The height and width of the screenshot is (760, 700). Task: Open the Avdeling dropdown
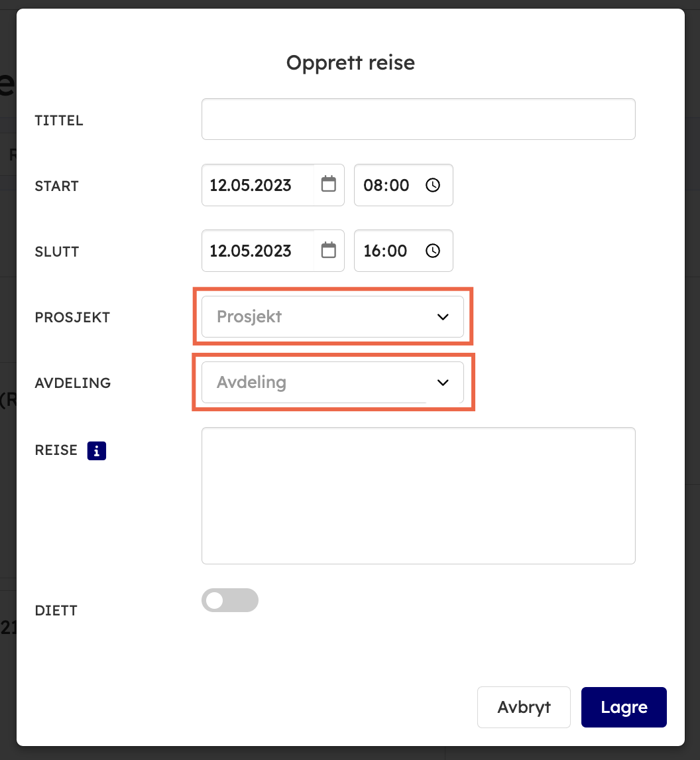point(318,383)
